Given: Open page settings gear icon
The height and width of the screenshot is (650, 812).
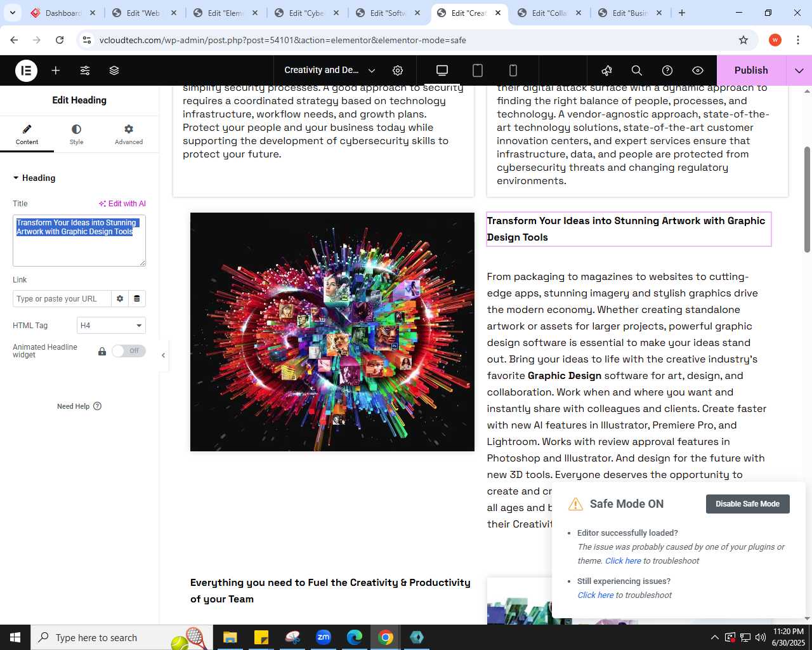Looking at the screenshot, I should pos(398,70).
